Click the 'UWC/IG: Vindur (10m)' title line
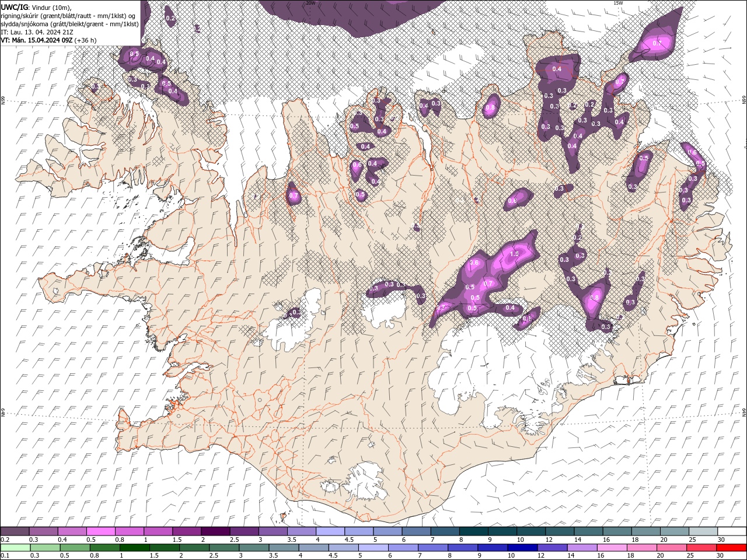The width and height of the screenshot is (747, 560). 36,7
